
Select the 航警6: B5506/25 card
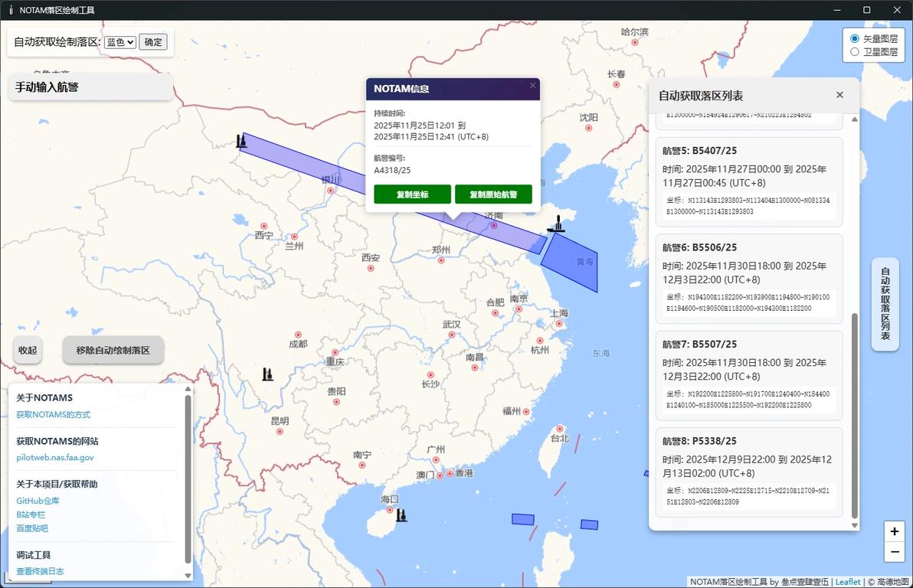pyautogui.click(x=749, y=278)
